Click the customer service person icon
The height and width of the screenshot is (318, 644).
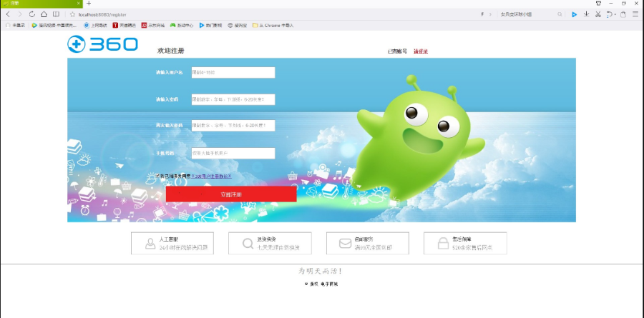pyautogui.click(x=150, y=244)
